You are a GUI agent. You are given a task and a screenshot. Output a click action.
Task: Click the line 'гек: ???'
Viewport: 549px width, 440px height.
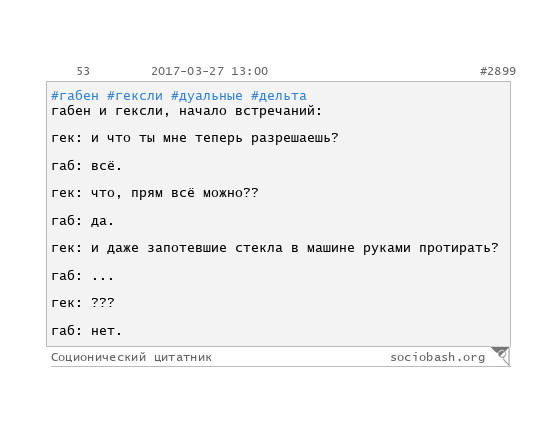point(83,303)
